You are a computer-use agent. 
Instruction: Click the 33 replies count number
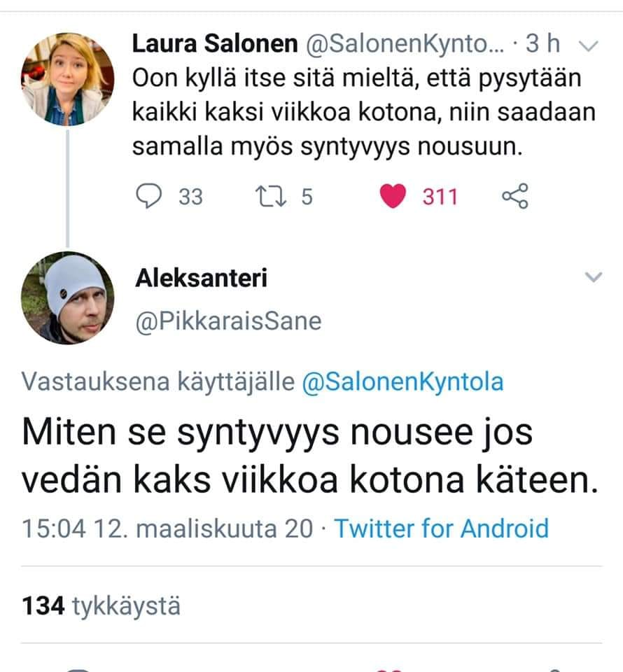tap(190, 197)
